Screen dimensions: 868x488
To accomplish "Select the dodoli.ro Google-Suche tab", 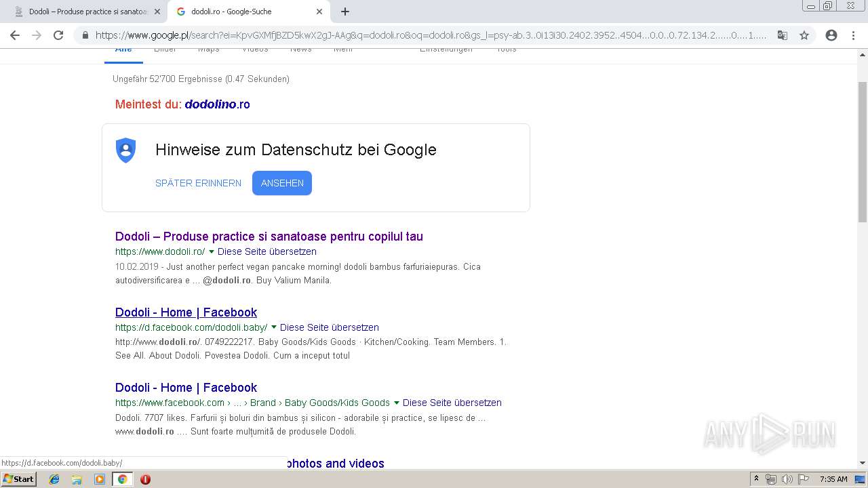I will [248, 12].
